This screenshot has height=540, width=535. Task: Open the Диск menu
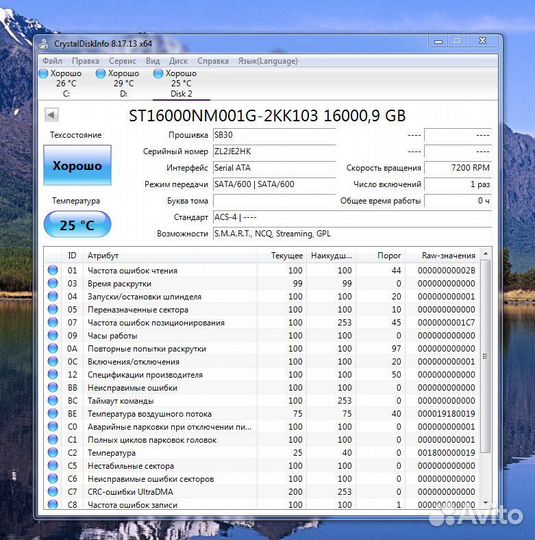pos(178,61)
